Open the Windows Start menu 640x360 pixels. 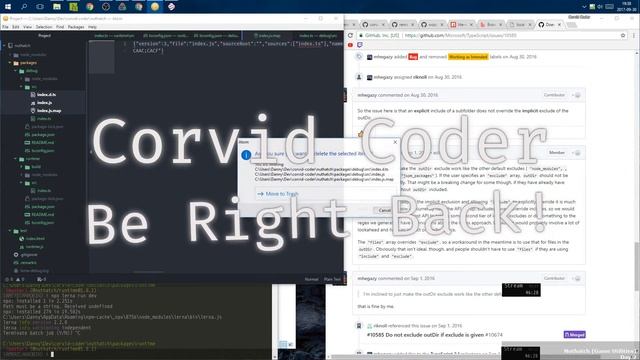click(8, 7)
